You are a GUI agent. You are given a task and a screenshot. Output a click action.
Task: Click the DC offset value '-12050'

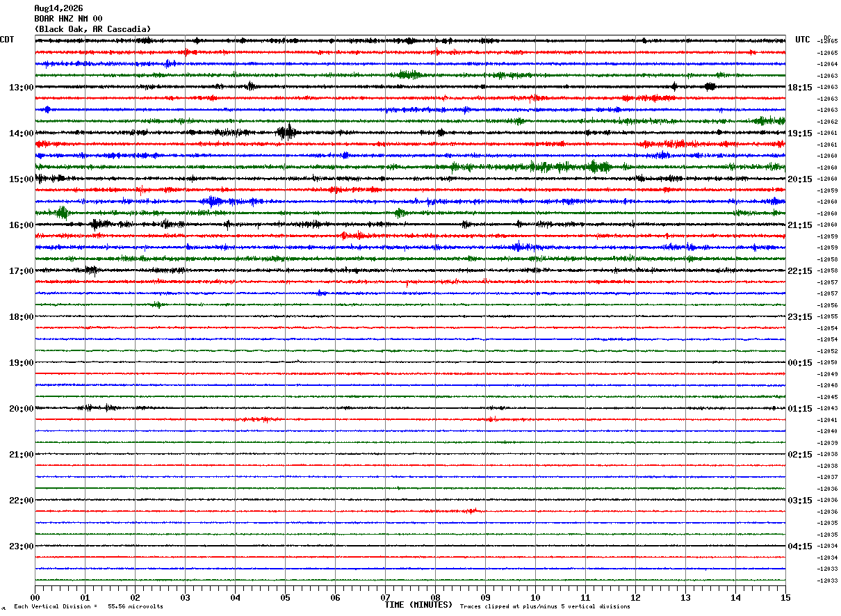pos(827,362)
